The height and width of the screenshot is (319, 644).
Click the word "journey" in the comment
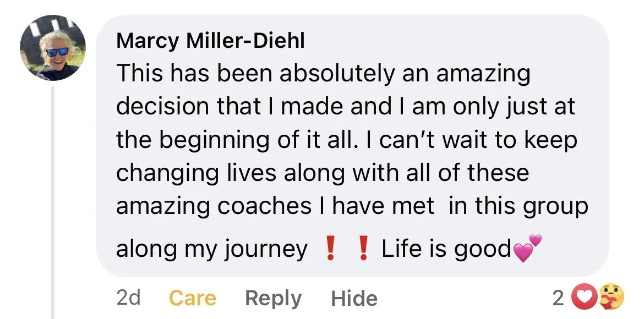point(266,250)
